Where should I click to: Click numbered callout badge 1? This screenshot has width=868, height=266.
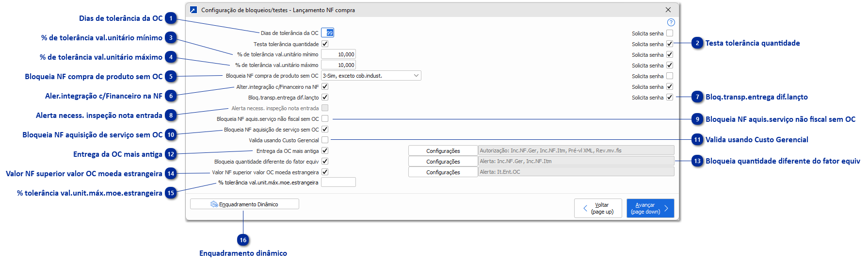click(171, 18)
